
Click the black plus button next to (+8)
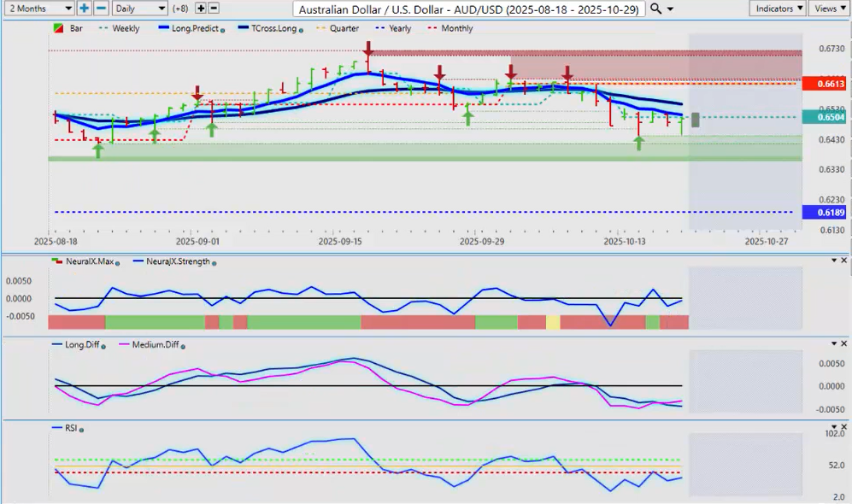201,9
